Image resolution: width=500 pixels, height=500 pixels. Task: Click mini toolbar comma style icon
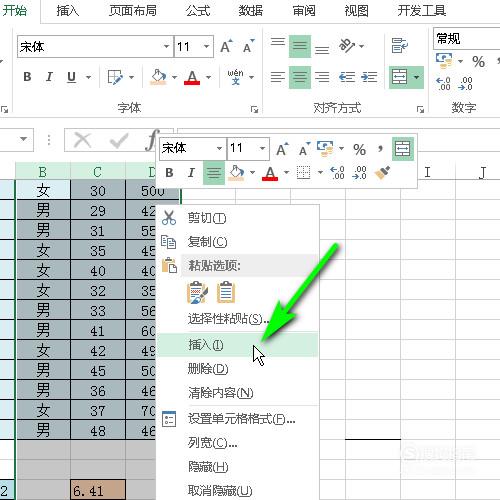tap(380, 148)
